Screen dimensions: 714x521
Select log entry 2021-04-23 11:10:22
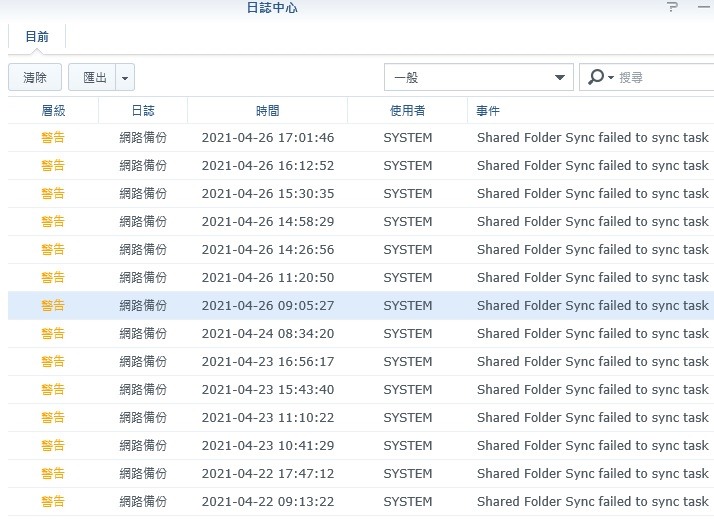coord(361,418)
